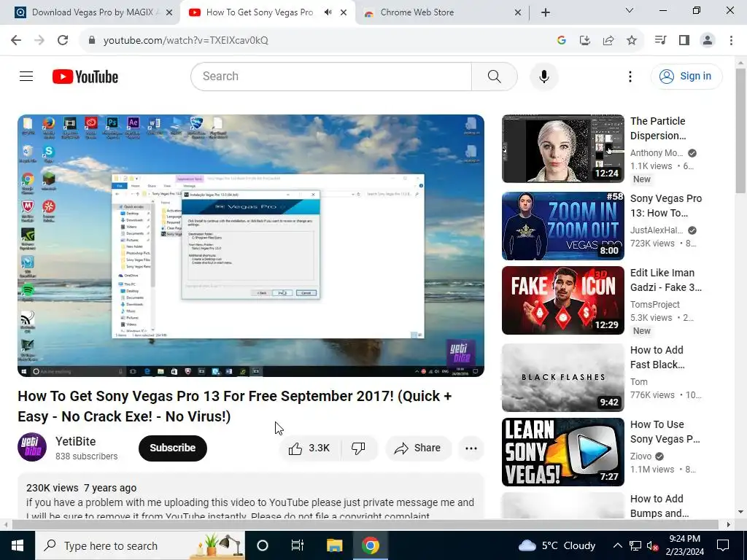This screenshot has height=560, width=747.
Task: Open 'Edit Like Iman Gadzi' video title
Action: 665,280
